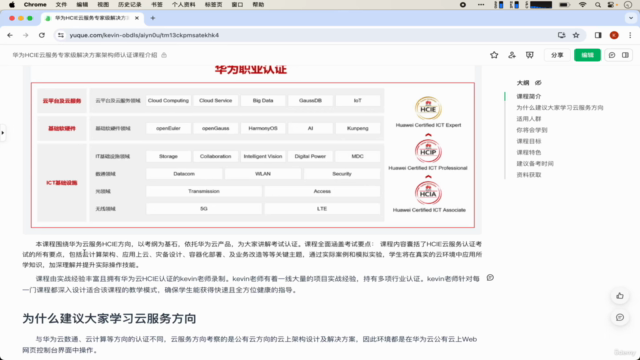640x360 pixels.
Task: Bookmark this tab with Chrome star
Action: coord(576,36)
